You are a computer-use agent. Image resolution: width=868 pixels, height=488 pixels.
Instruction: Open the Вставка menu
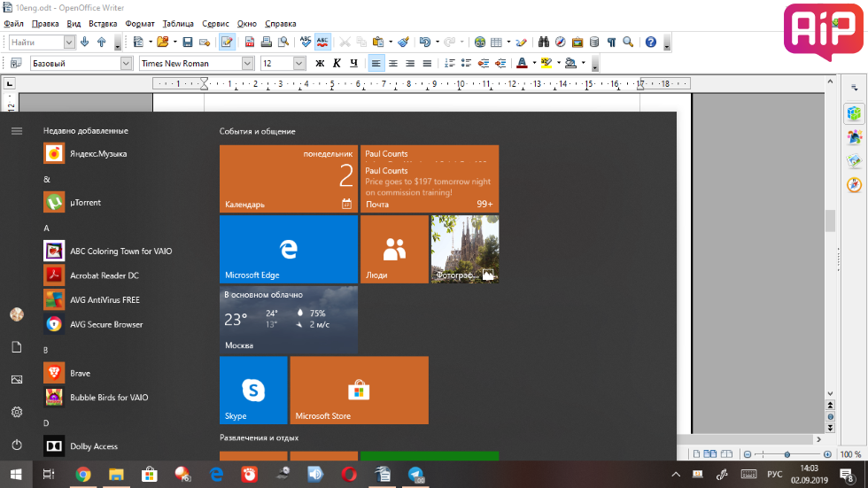tap(103, 24)
